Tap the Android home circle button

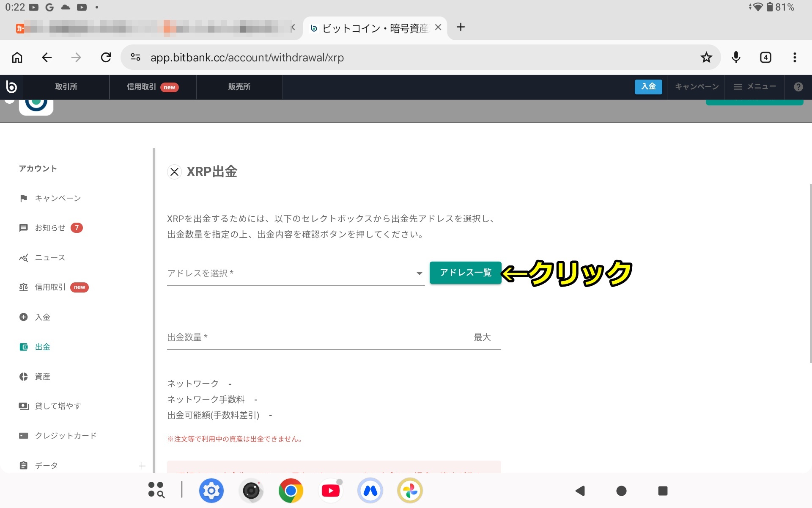click(x=621, y=491)
